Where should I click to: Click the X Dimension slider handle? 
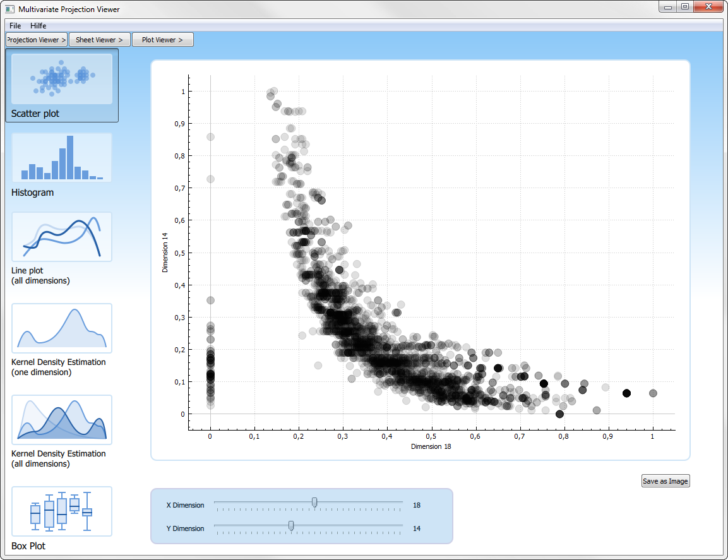314,503
